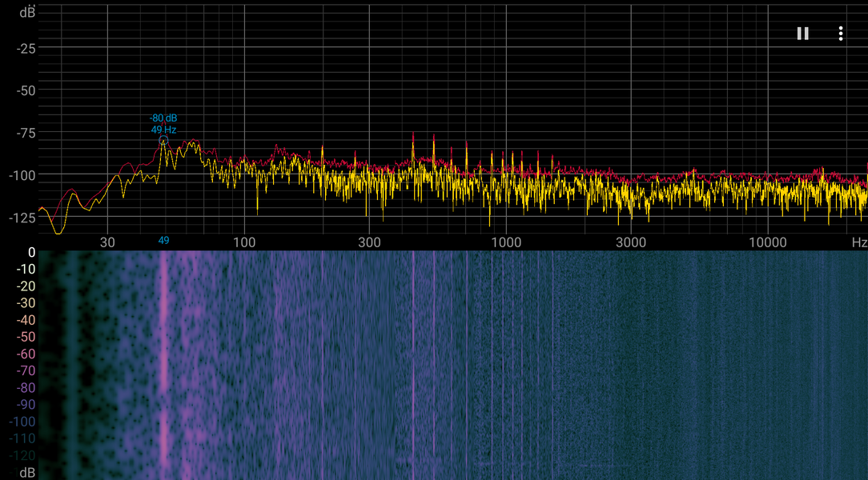Open the three-dot overflow menu

[840, 34]
